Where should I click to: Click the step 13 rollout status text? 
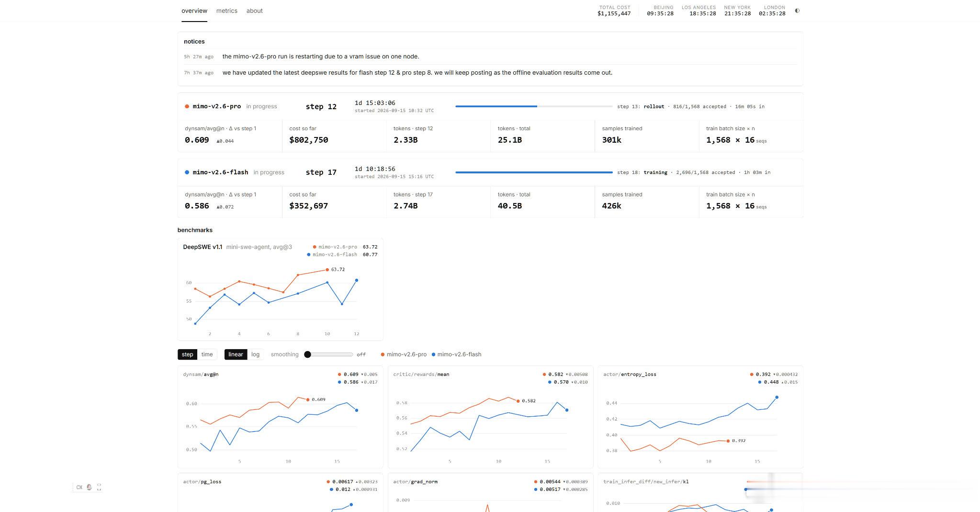(691, 107)
